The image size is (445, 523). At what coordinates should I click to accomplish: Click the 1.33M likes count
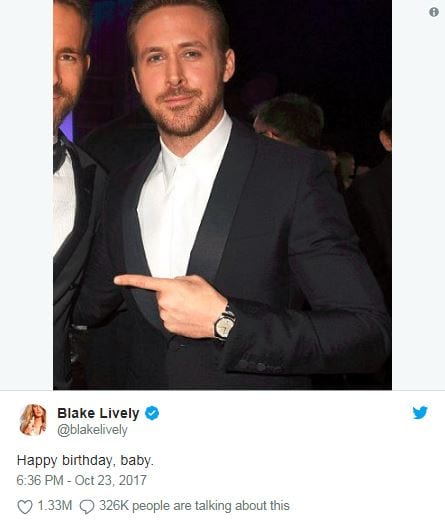click(54, 506)
